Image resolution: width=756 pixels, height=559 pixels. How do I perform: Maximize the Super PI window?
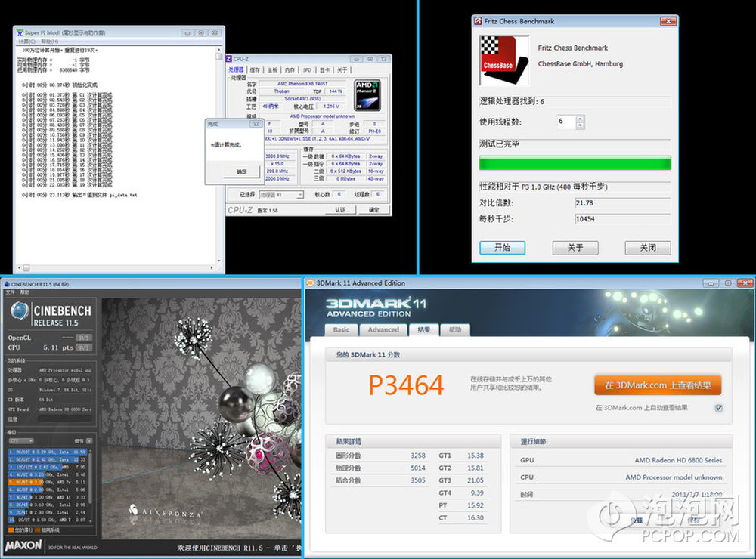click(201, 32)
